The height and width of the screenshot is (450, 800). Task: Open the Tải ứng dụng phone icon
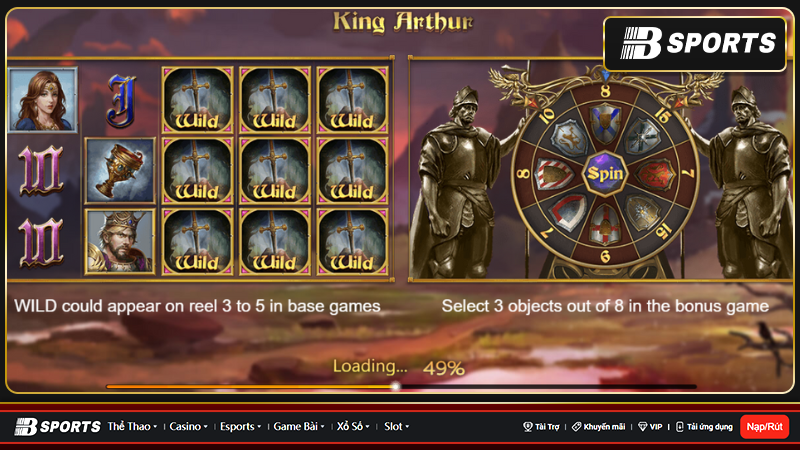[680, 427]
